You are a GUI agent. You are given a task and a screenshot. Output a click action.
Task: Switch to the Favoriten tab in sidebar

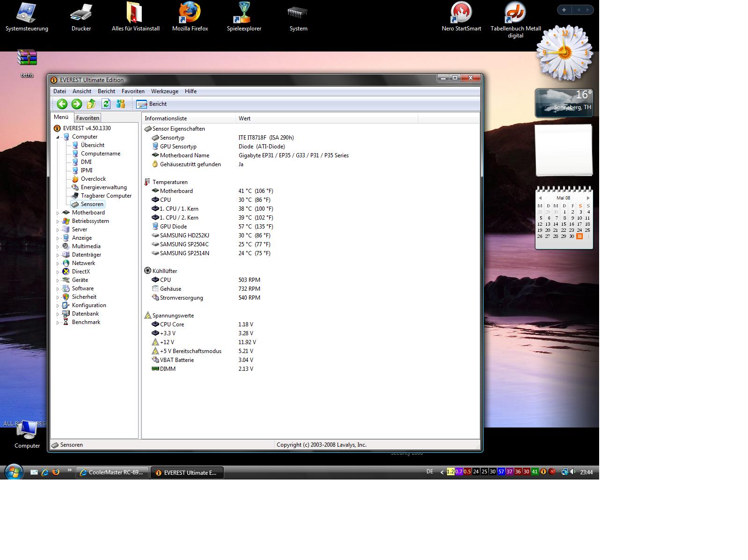[x=88, y=118]
